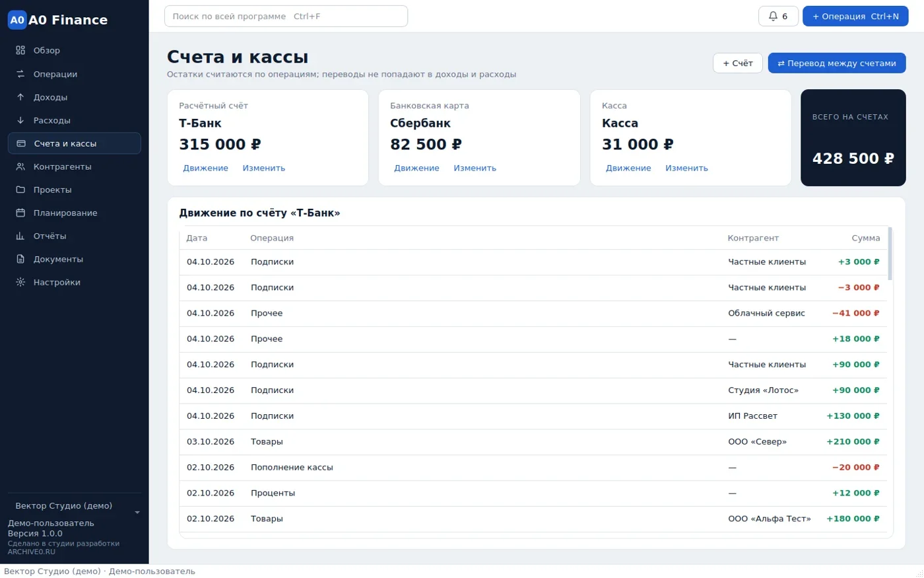Screen dimensions: 924x578
Task: Click the A0 Finance logo icon
Action: tap(17, 20)
